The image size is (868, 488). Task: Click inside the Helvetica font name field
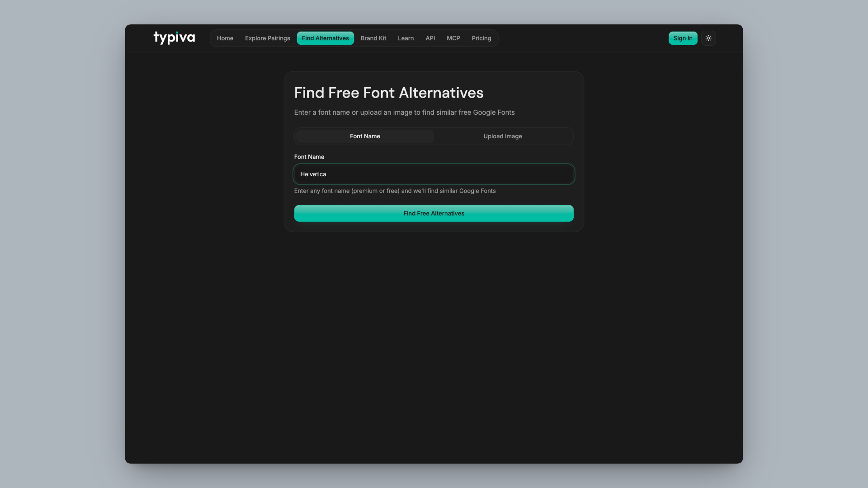pyautogui.click(x=434, y=174)
